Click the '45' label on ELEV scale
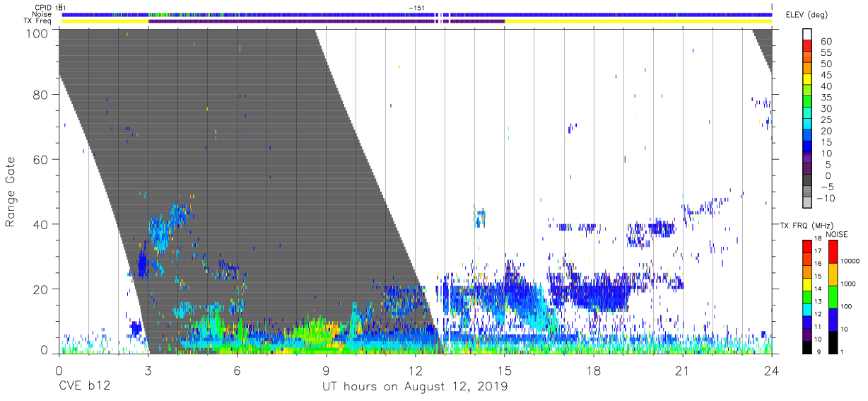Screen dimensions: 868x401 tap(825, 75)
